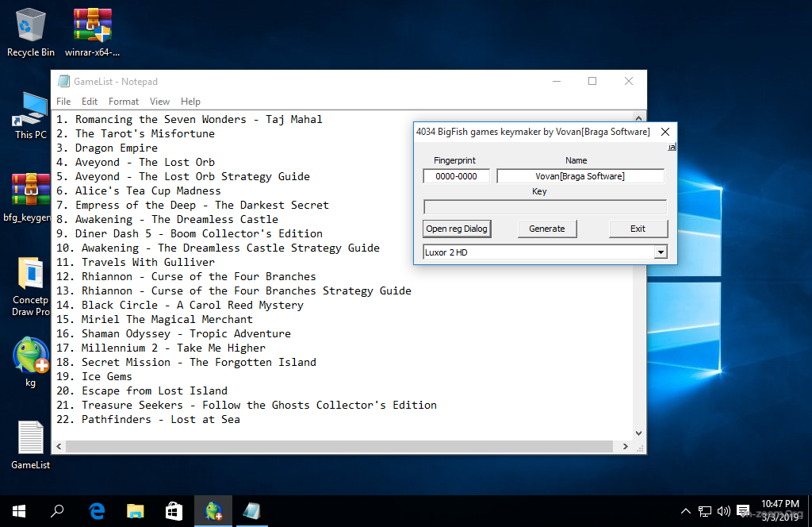Open the Windows Start menu

coord(19,511)
